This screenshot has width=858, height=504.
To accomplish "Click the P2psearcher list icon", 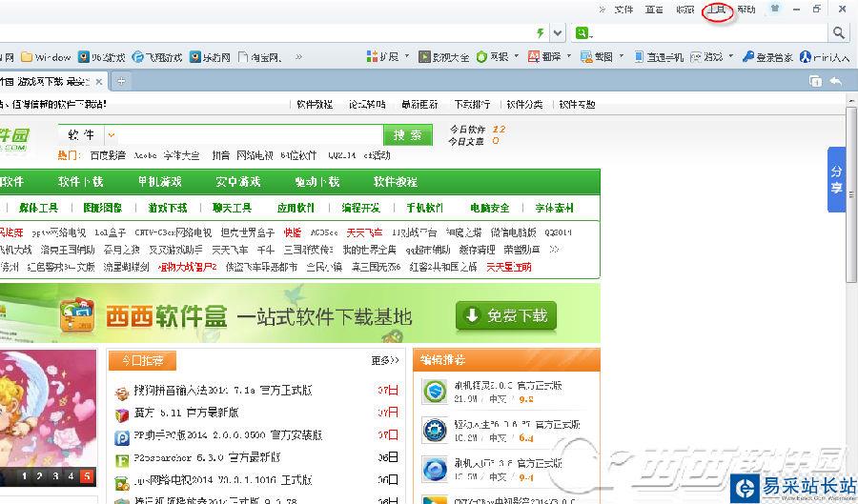I will pos(121,460).
